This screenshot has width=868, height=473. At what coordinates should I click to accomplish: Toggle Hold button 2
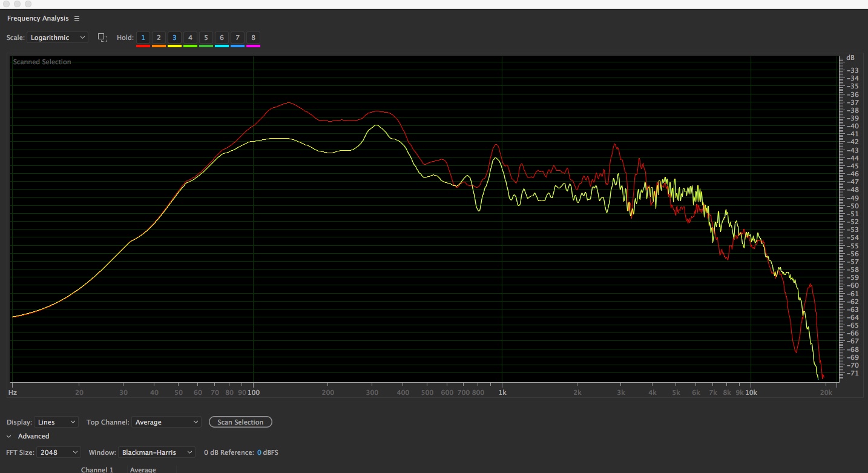click(x=159, y=38)
